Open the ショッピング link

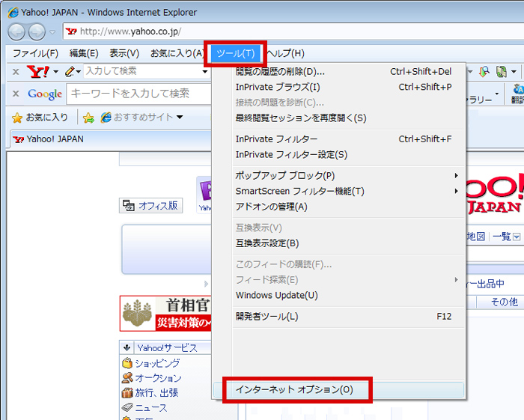157,363
